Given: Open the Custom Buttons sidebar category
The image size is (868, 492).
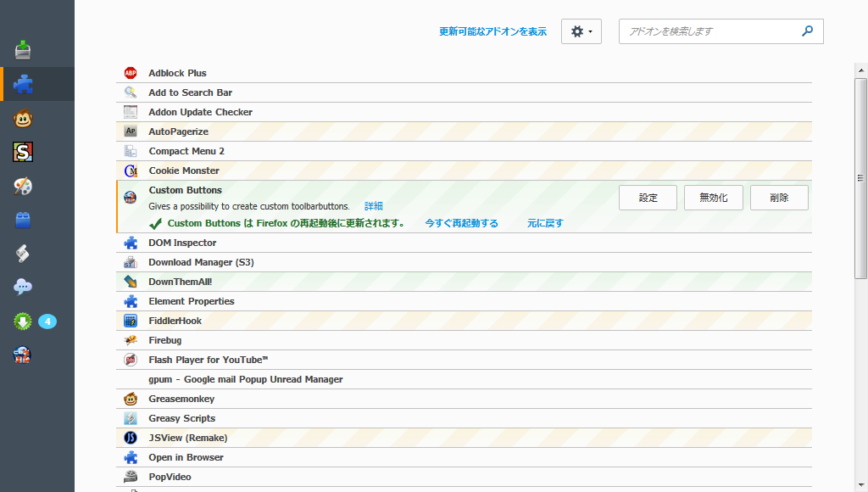Looking at the screenshot, I should coord(23,355).
